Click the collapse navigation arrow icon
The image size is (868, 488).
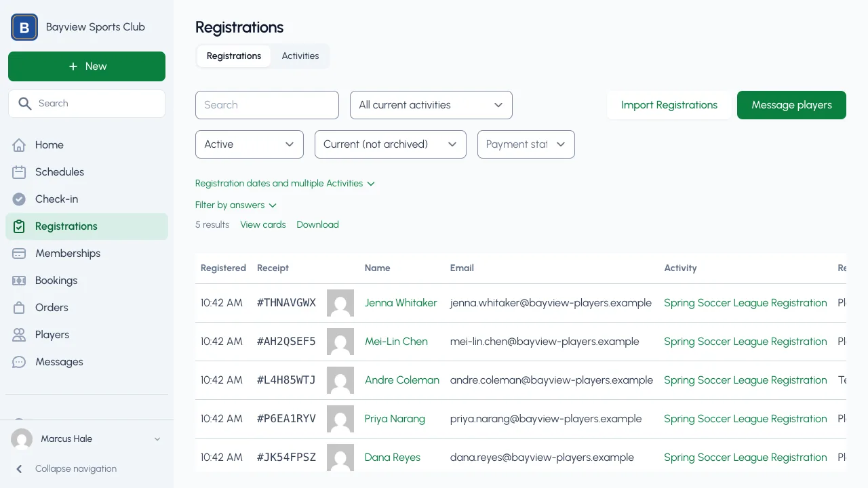[x=19, y=469]
